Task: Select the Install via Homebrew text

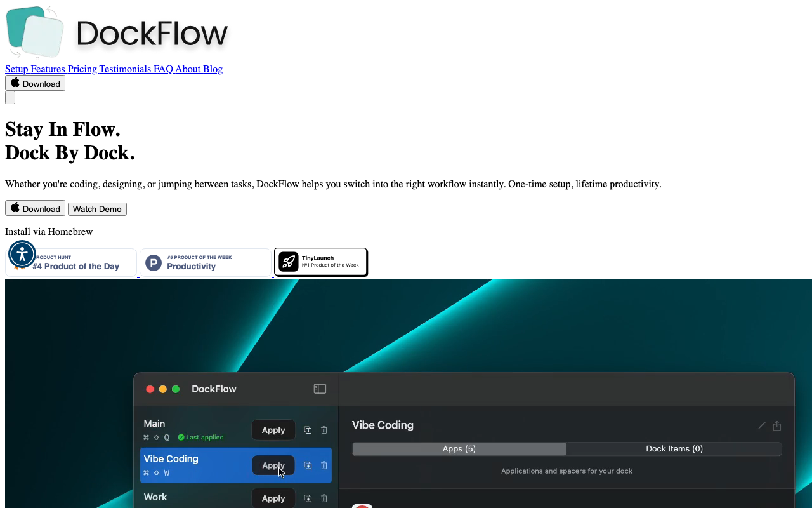Action: tap(49, 232)
